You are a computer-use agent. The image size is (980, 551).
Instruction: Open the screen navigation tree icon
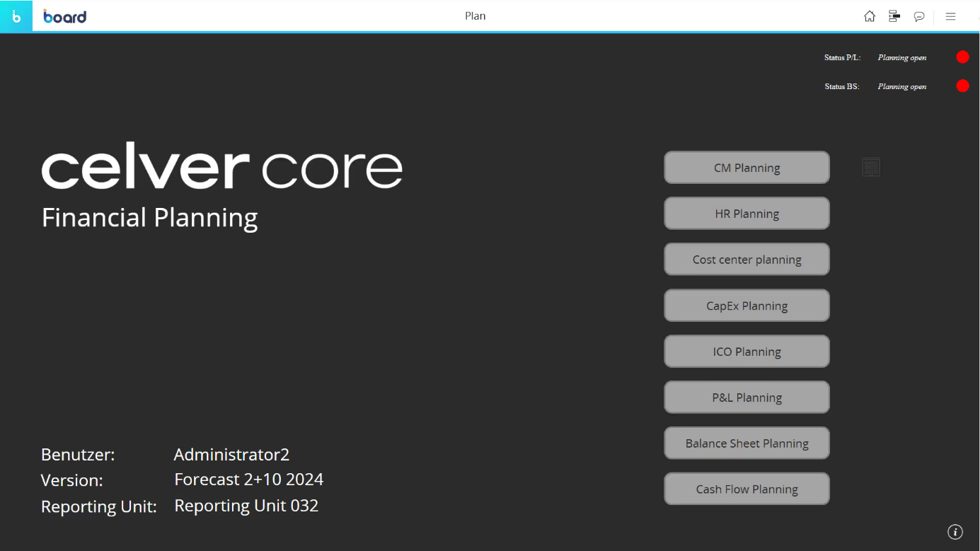(x=894, y=16)
